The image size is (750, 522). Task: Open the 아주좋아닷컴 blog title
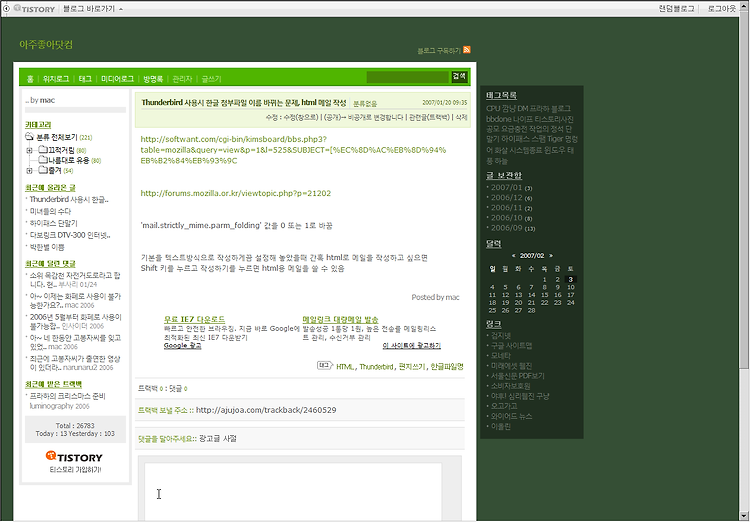point(46,44)
